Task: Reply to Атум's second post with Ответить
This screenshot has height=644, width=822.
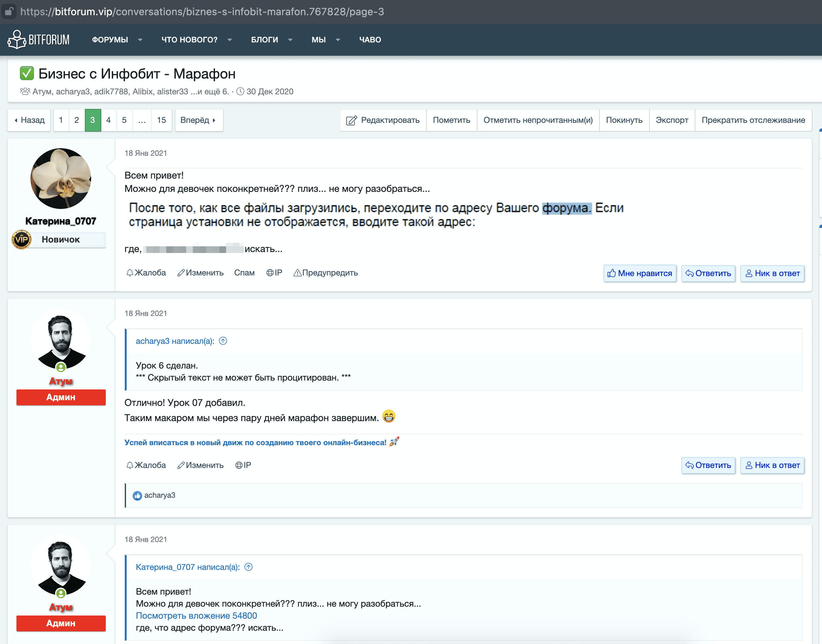Action: pyautogui.click(x=708, y=465)
